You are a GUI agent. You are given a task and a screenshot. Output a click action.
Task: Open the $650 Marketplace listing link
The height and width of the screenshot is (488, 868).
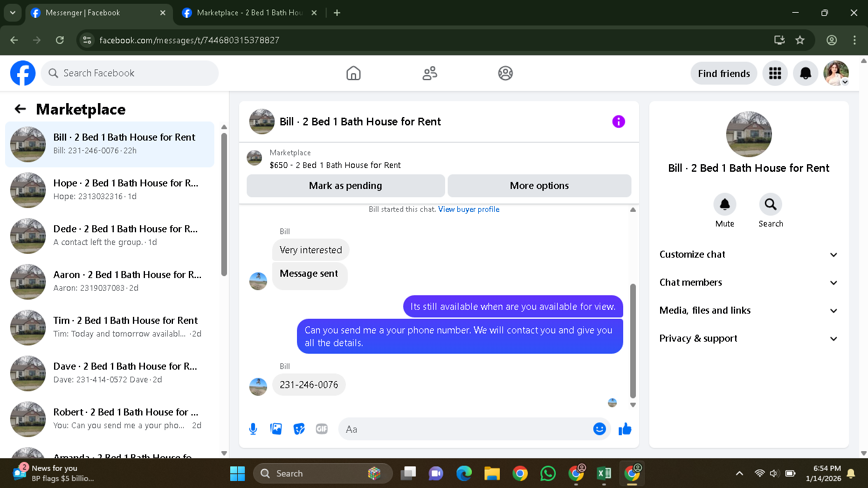click(x=335, y=165)
